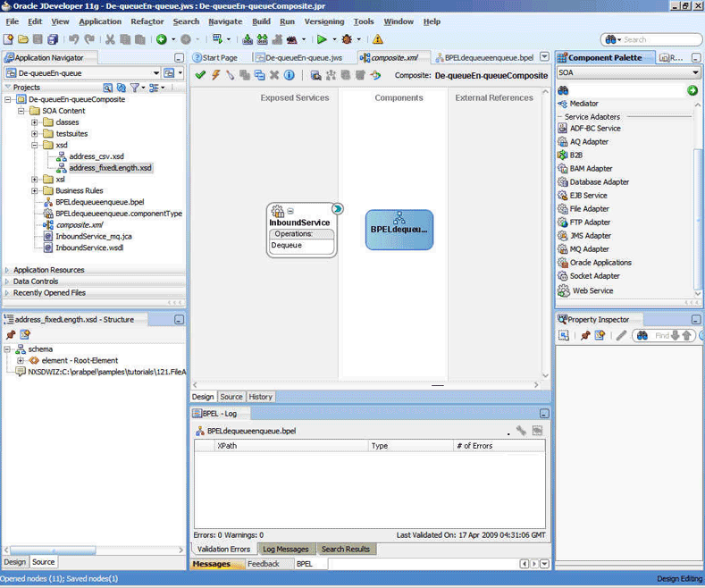The height and width of the screenshot is (588, 705).
Task: Open the Refactor menu
Action: [147, 21]
